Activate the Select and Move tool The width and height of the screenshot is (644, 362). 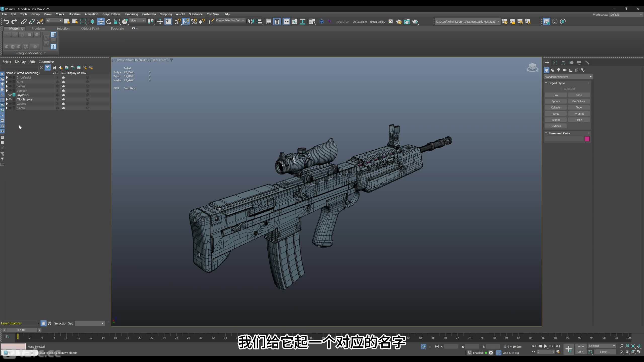(101, 22)
